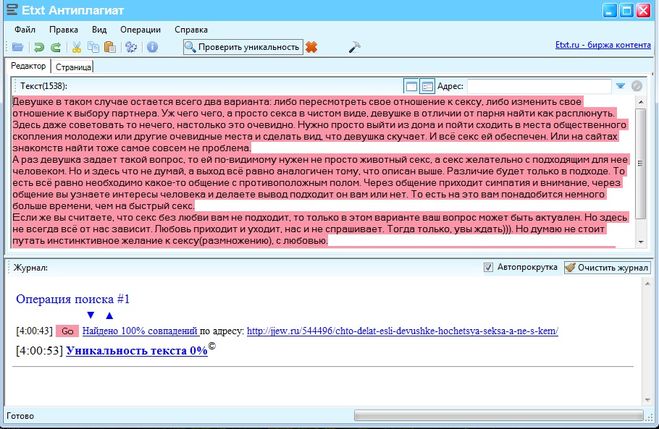
Task: Click the blue Info icon
Action: [152, 47]
